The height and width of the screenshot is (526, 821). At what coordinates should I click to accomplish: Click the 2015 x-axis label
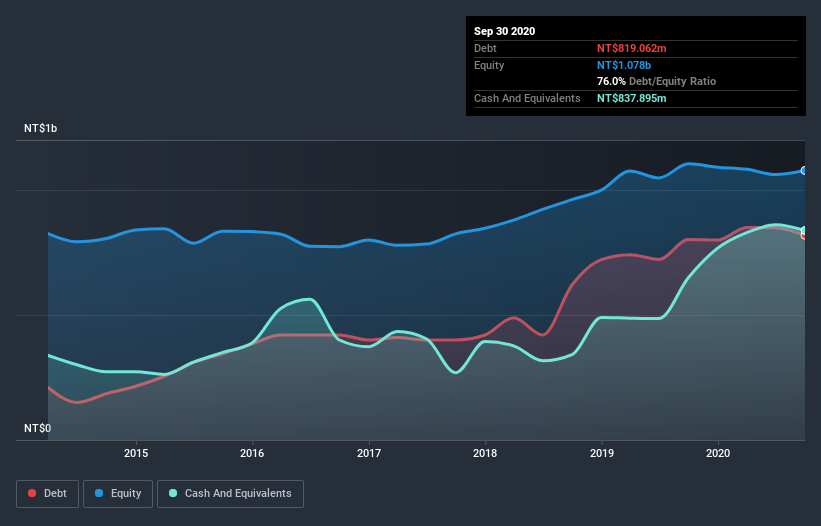tap(136, 453)
